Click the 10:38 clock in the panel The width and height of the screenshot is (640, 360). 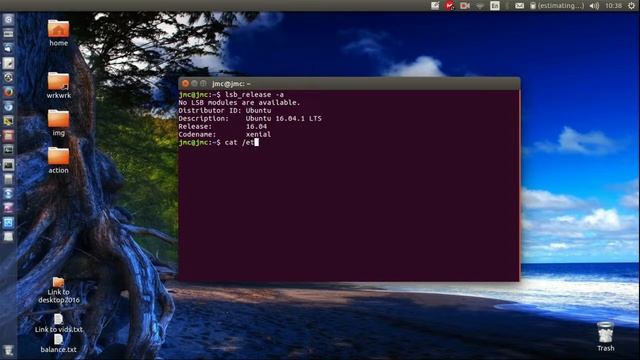click(613, 6)
